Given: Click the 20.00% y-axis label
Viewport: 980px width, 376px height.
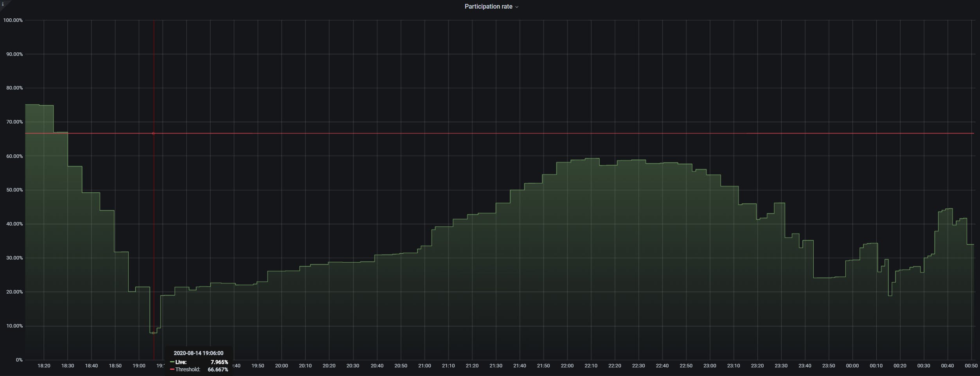Looking at the screenshot, I should point(14,292).
